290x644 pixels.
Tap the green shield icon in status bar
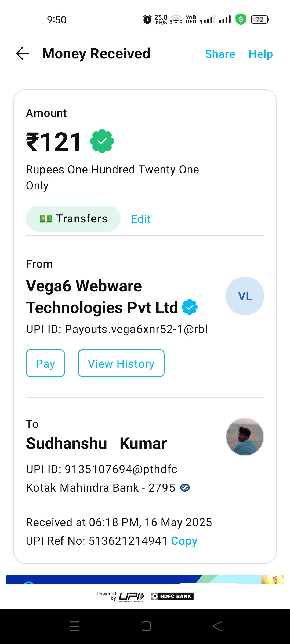pos(241,19)
